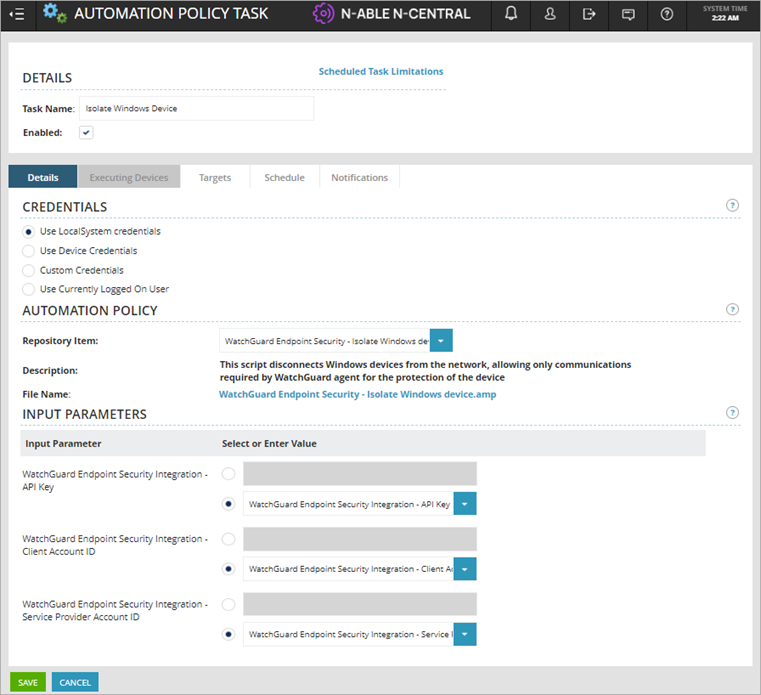Click the Automation Policy gears icon
Screen dimensions: 761x695
(54, 13)
